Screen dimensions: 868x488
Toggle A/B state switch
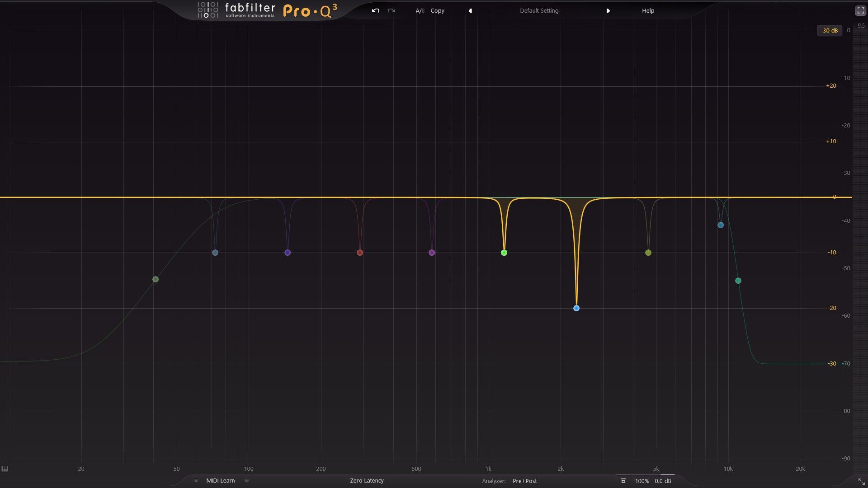(420, 11)
